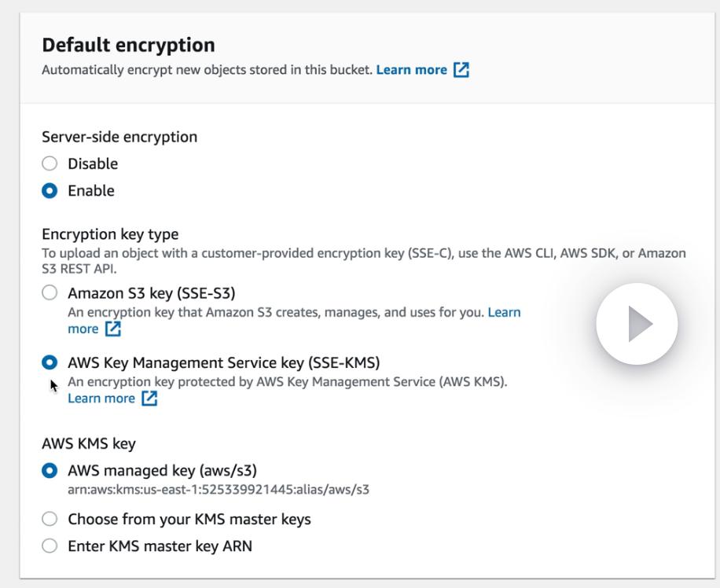The width and height of the screenshot is (720, 588).
Task: Click external link icon under Amazon S3 key description
Action: pyautogui.click(x=112, y=329)
